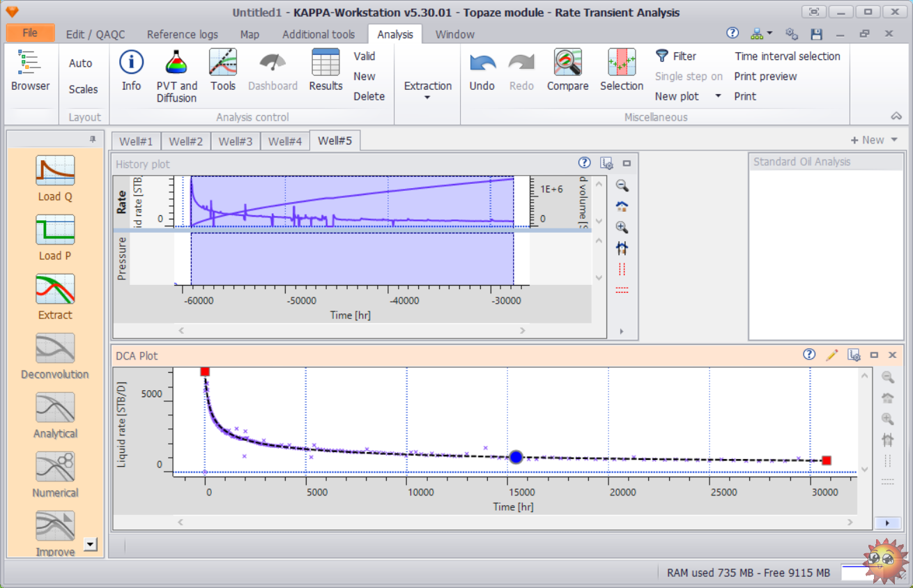Open the Results table icon

click(x=325, y=63)
